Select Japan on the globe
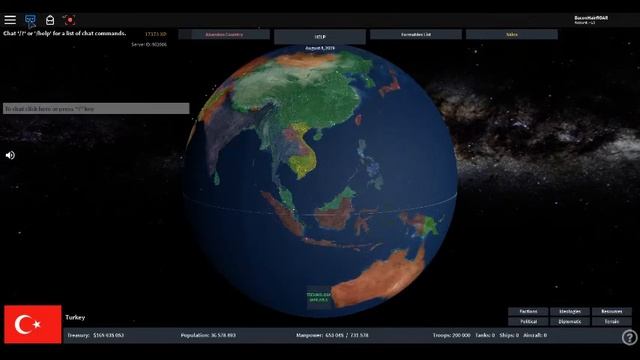Viewport: 640px width, 360px height. click(390, 87)
